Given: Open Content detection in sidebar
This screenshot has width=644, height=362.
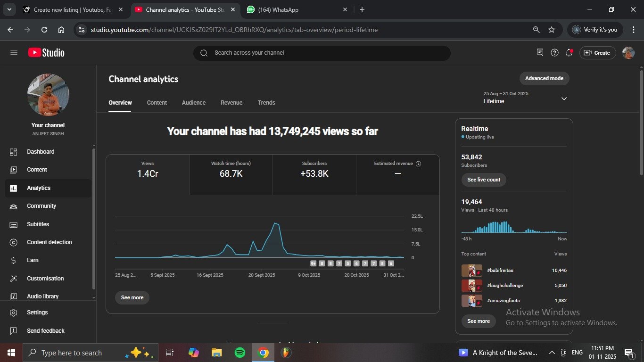Looking at the screenshot, I should click(49, 242).
